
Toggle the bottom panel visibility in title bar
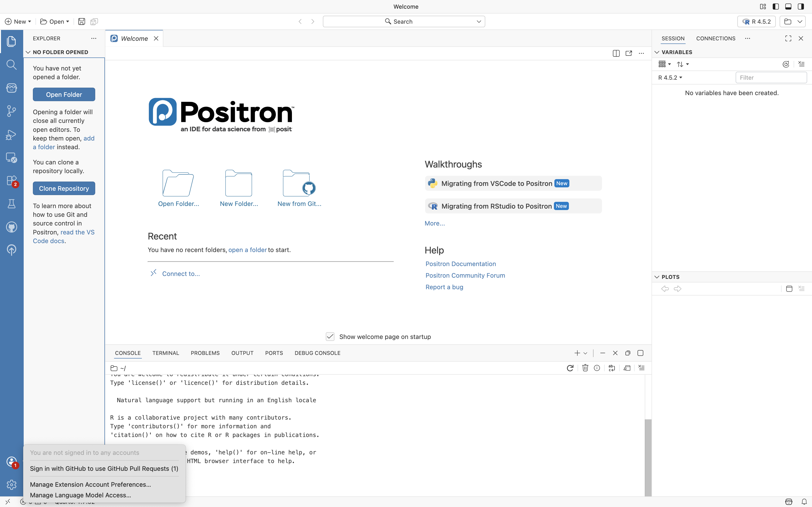point(788,7)
